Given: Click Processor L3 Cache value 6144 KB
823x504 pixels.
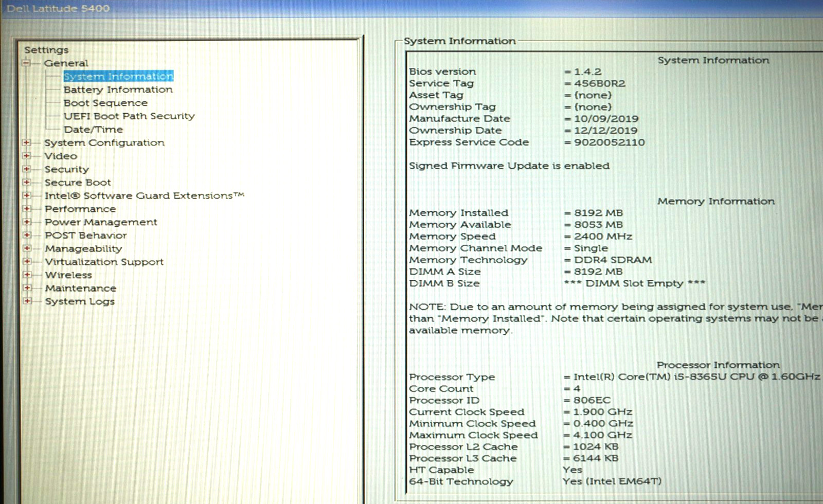Looking at the screenshot, I should click(x=596, y=458).
